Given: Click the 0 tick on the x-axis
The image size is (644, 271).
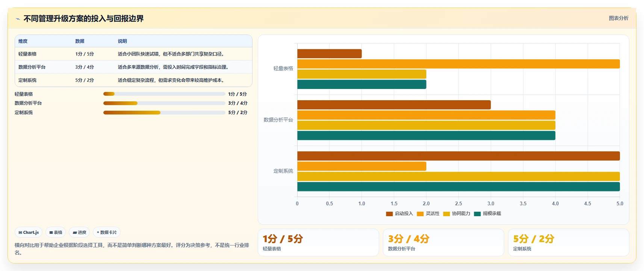Looking at the screenshot, I should [297, 204].
